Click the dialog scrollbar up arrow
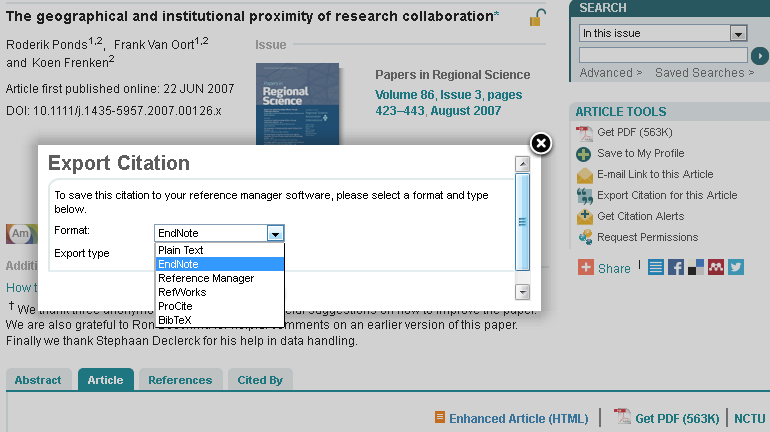This screenshot has width=770, height=432. tap(522, 164)
